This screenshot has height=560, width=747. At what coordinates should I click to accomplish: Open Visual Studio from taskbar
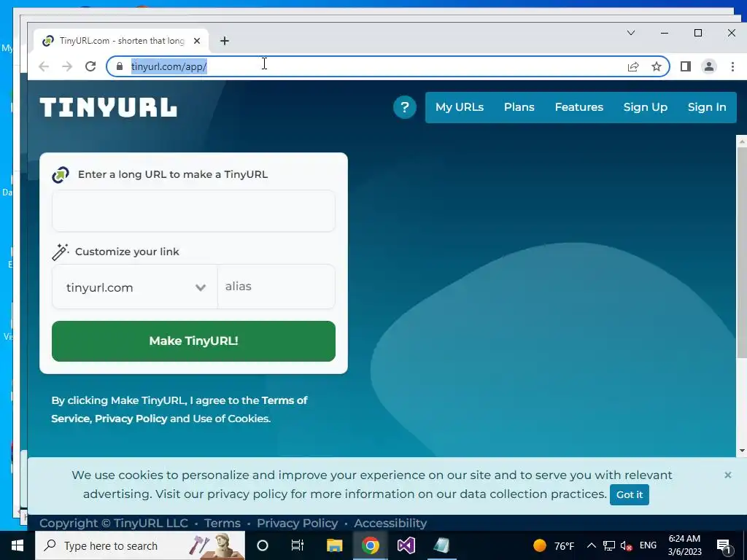pos(406,545)
